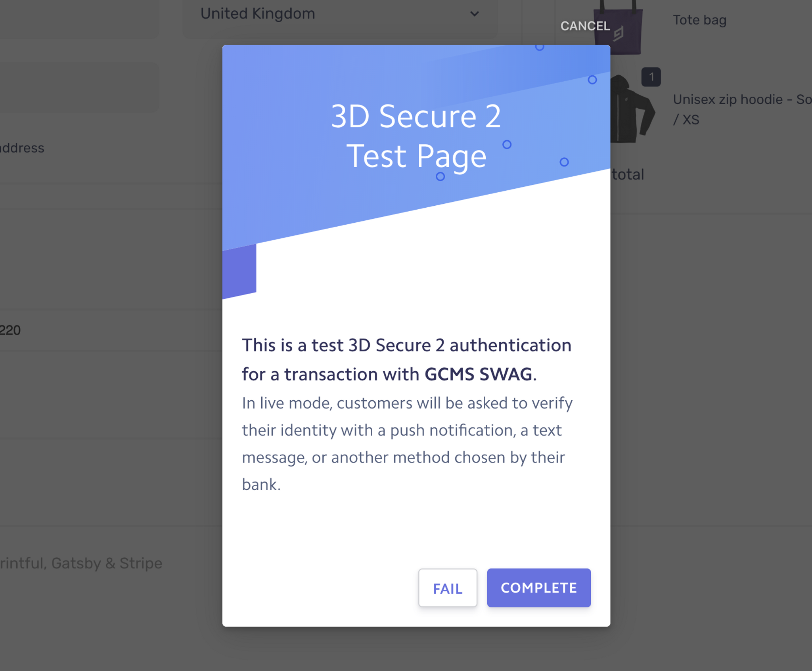
Task: Click the quantity badge showing 1
Action: click(651, 77)
